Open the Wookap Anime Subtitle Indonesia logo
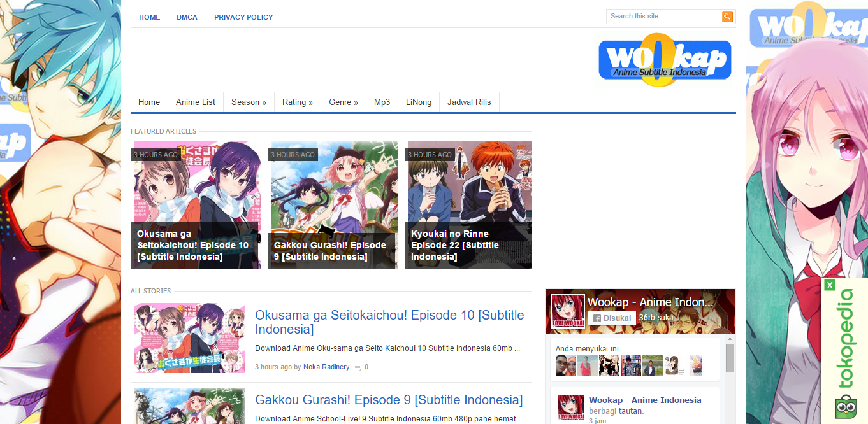The width and height of the screenshot is (868, 424). tap(665, 60)
